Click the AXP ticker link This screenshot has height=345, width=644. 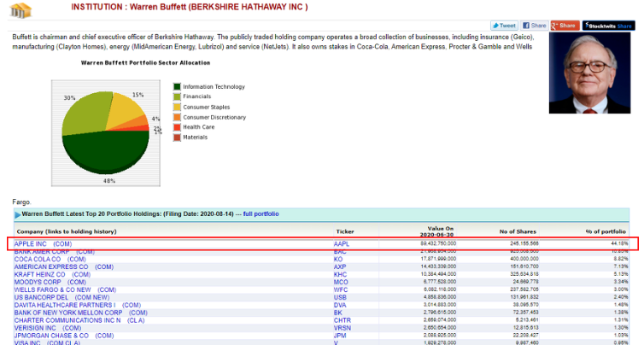[340, 267]
